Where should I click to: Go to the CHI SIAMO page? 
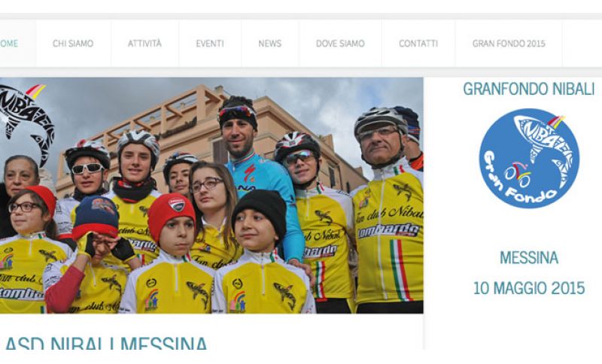point(73,44)
